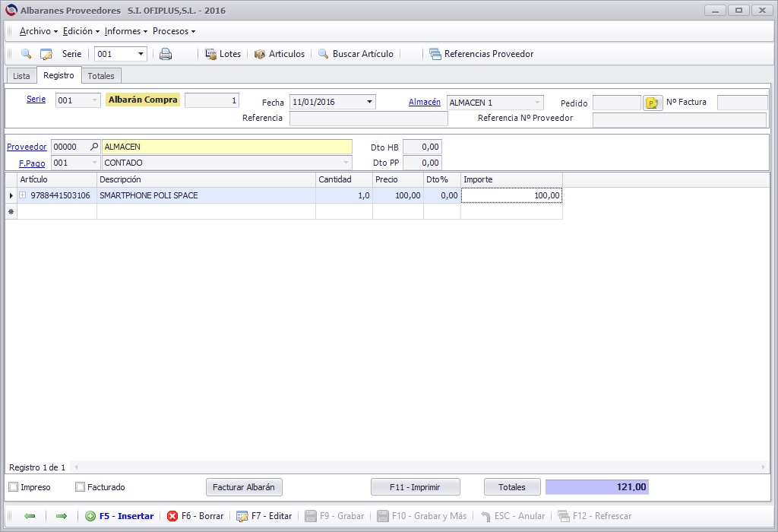Click the yellow Pedido lookup icon
The height and width of the screenshot is (532, 778).
[x=653, y=103]
